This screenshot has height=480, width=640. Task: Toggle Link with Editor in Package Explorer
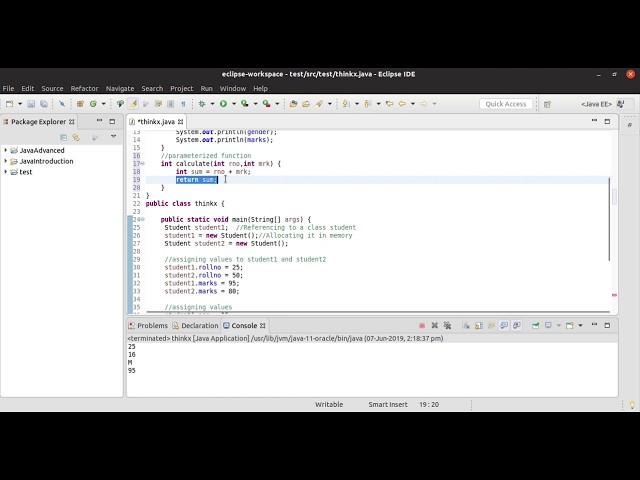point(76,138)
